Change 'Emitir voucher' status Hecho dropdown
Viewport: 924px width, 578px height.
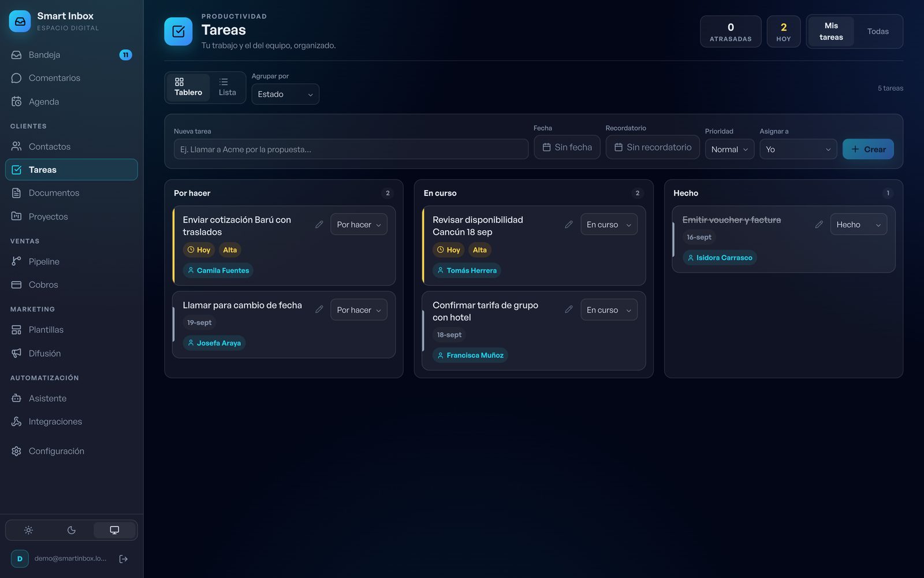(x=859, y=224)
